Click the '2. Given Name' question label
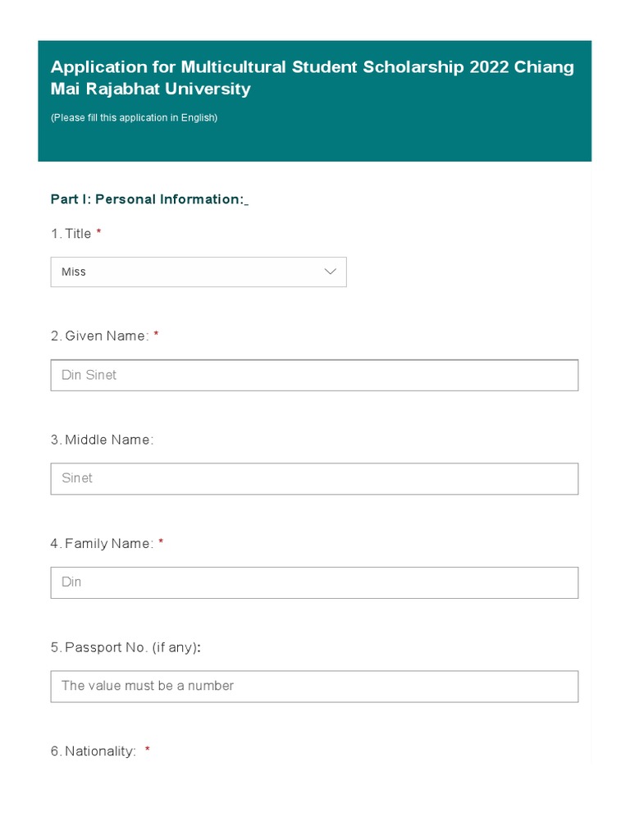 click(99, 336)
